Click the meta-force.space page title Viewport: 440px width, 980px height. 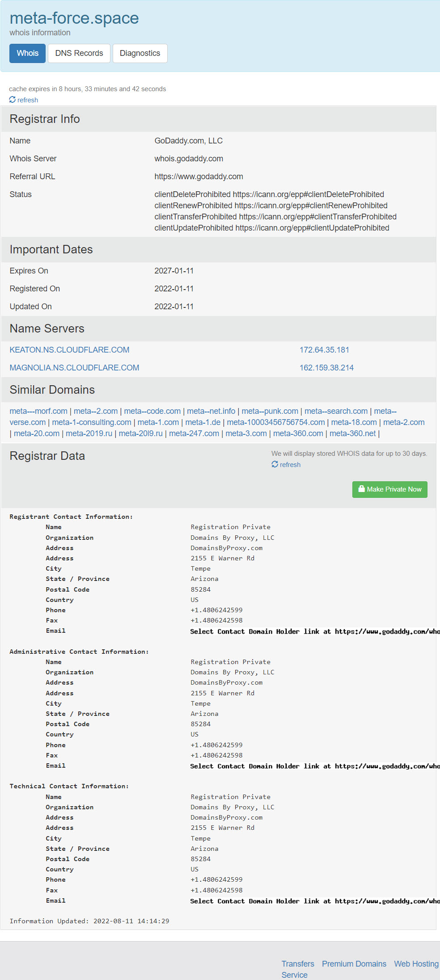pyautogui.click(x=74, y=18)
